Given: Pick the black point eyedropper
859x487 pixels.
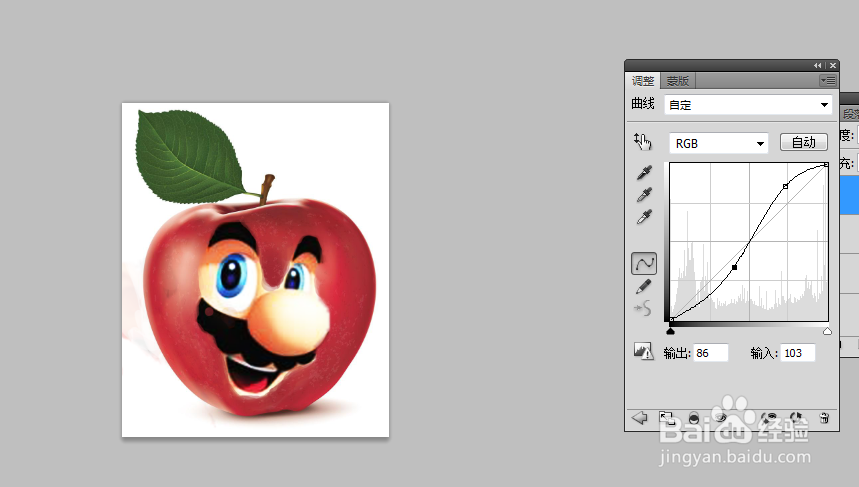Looking at the screenshot, I should click(x=644, y=173).
